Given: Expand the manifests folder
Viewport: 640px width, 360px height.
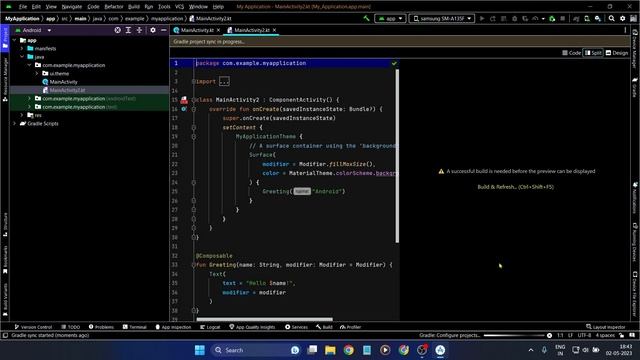Looking at the screenshot, I should [22, 49].
